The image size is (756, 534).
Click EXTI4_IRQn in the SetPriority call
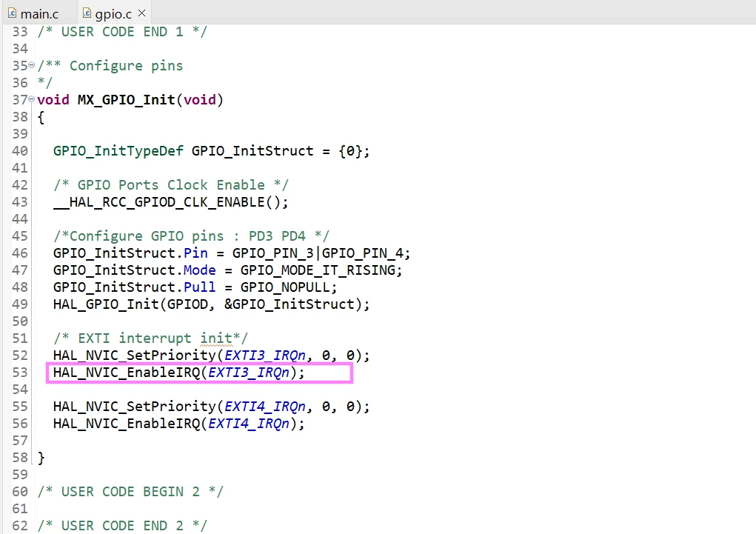264,407
